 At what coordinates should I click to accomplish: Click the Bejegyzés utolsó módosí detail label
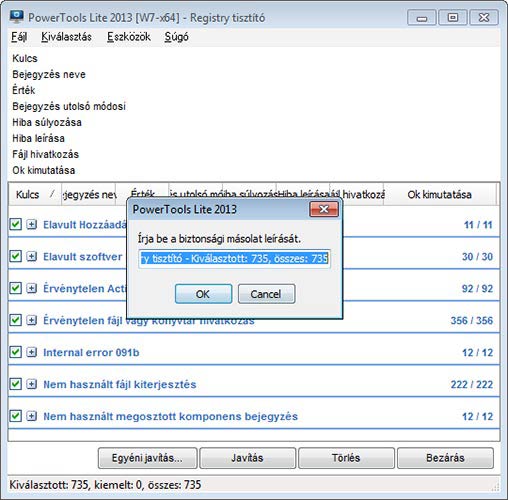(69, 106)
